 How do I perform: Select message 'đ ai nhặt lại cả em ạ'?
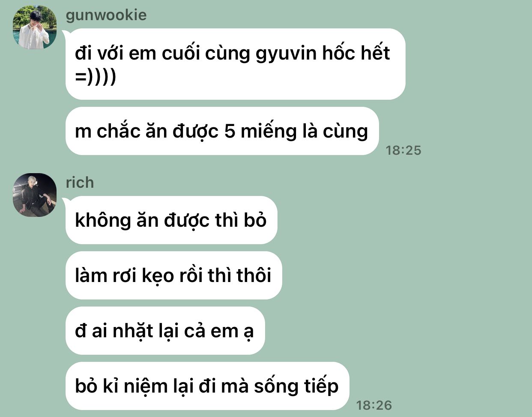coord(165,331)
